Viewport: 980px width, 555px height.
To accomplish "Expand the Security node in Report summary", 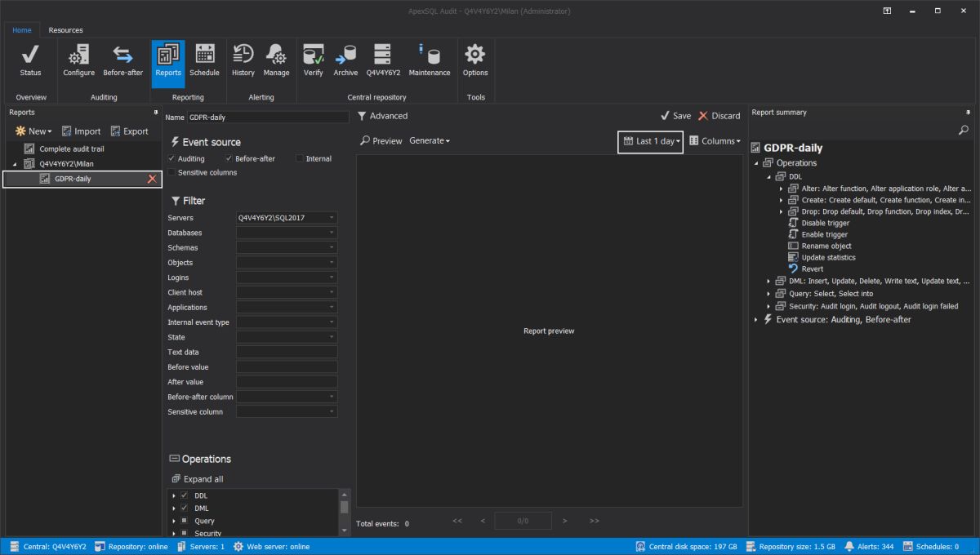I will point(768,306).
